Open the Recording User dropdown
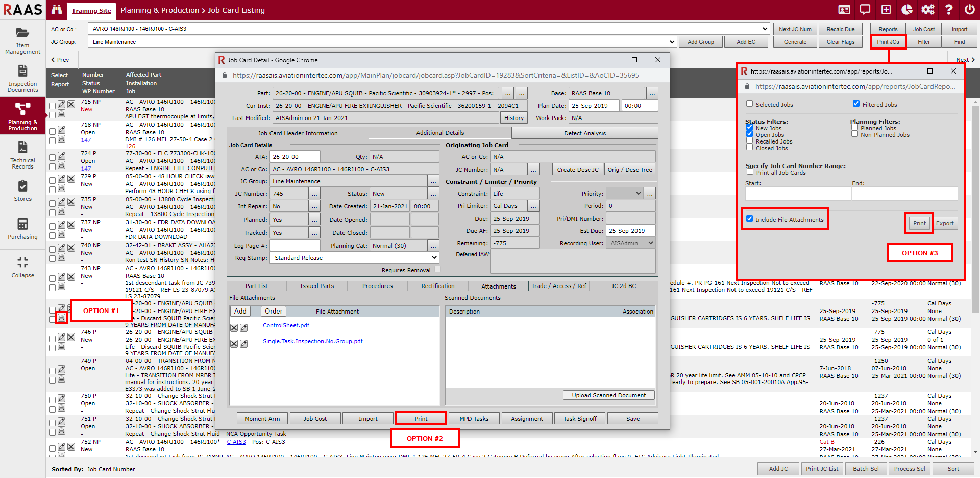980x478 pixels. pyautogui.click(x=630, y=243)
